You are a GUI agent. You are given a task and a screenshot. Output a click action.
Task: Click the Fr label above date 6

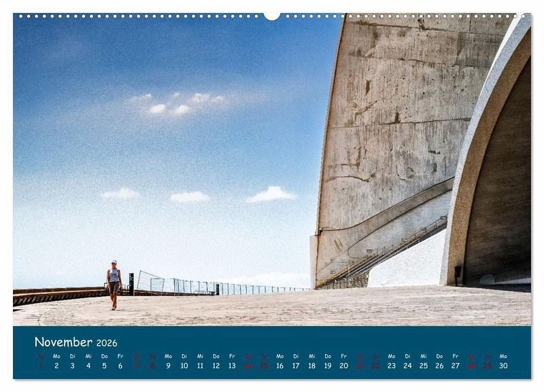point(120,356)
